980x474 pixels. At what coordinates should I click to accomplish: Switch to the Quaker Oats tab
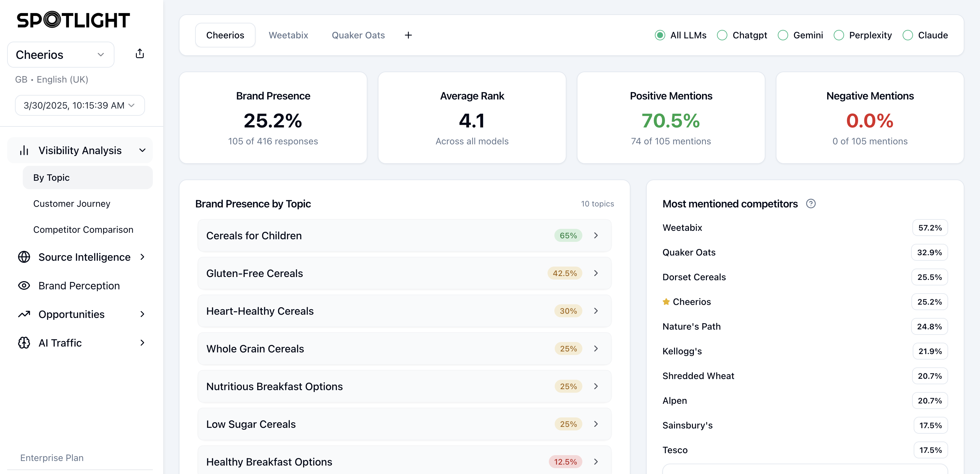[x=358, y=35]
